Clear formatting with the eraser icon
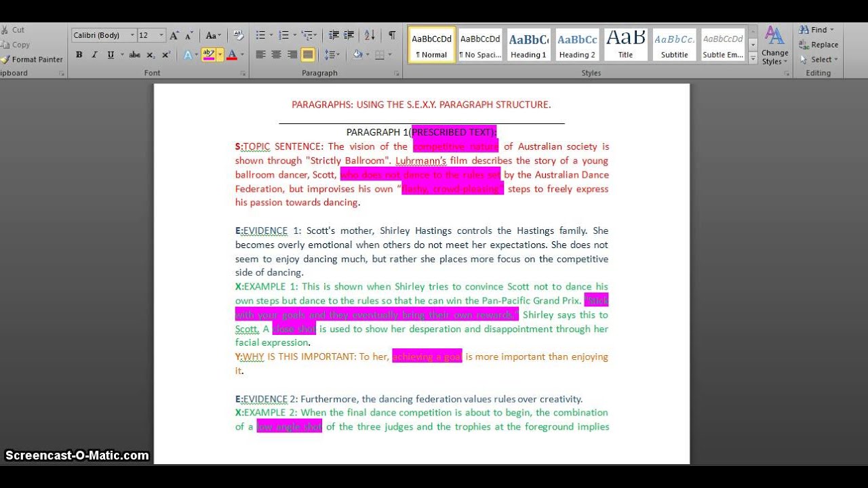 tap(238, 35)
